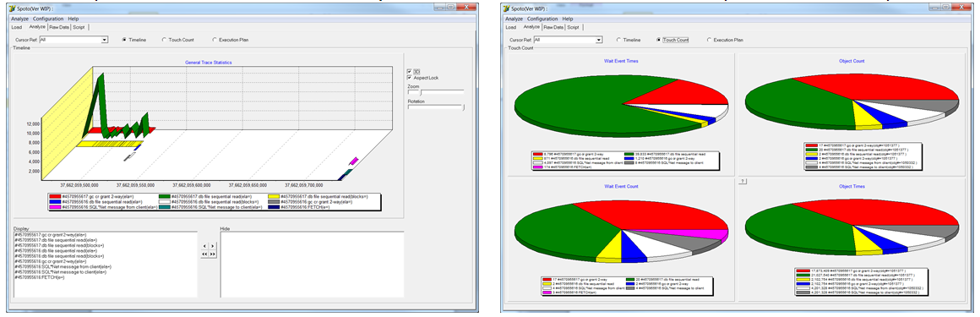
Task: Click inside the empty Hide list box
Action: (x=312, y=265)
